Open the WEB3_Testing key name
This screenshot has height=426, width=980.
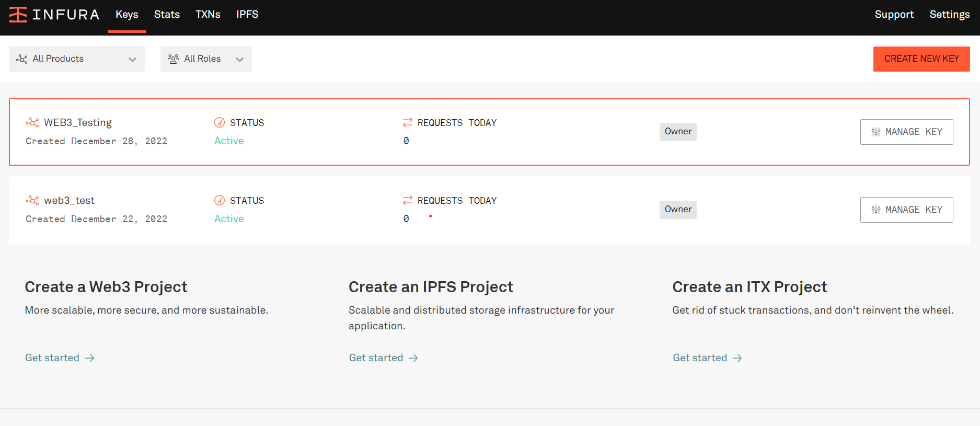(x=78, y=122)
